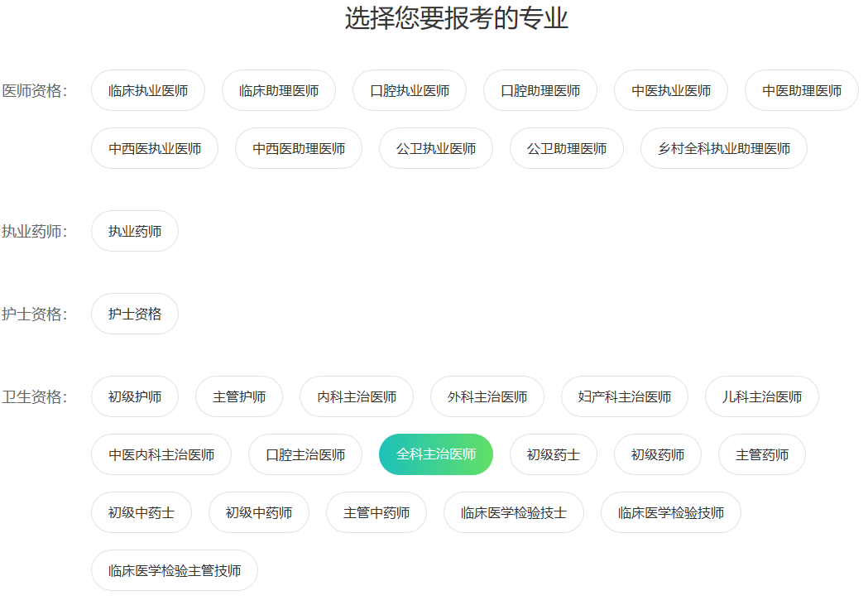Choose 中西医执业医师 option

point(155,148)
